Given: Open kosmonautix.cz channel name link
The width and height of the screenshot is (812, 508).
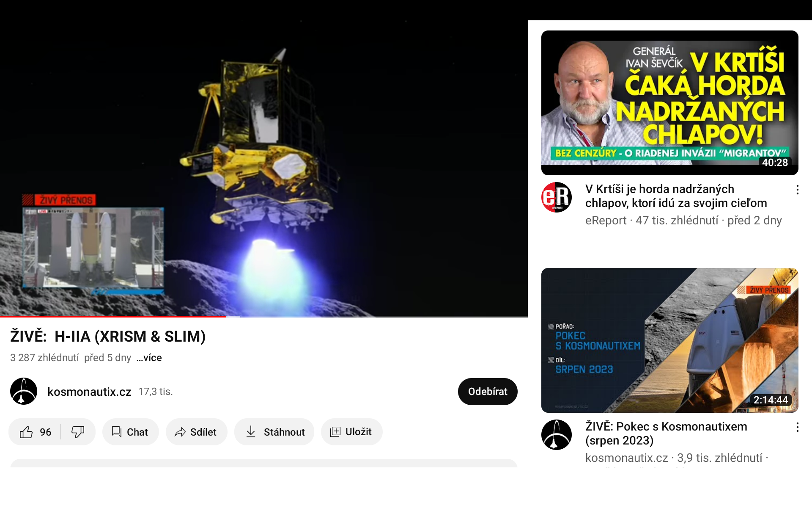Looking at the screenshot, I should [x=89, y=392].
